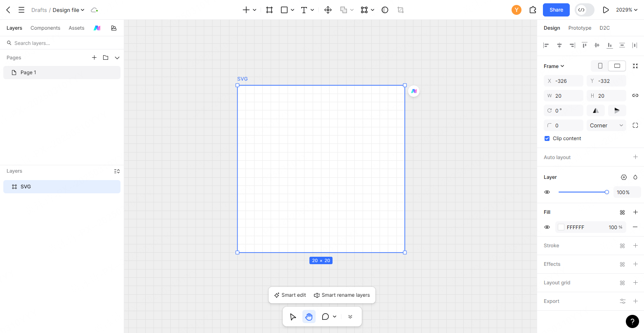Screen dimensions: 644x333
Task: Select portrait frame orientation
Action: (600, 66)
